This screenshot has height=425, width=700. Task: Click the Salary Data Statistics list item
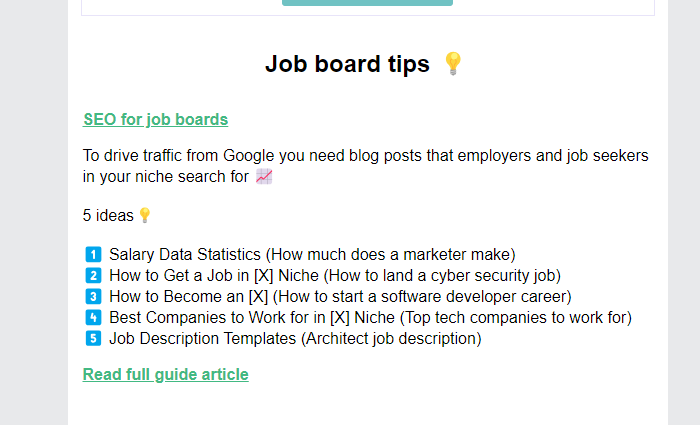point(312,254)
